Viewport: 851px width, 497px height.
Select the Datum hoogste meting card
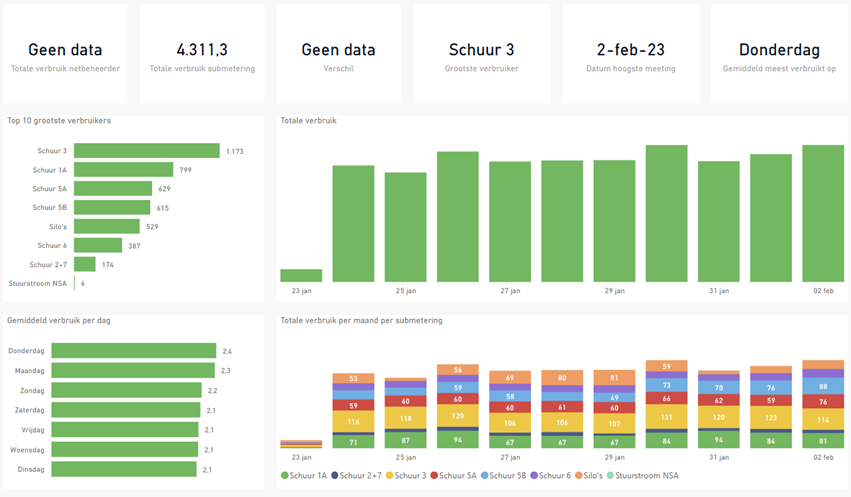[x=630, y=54]
